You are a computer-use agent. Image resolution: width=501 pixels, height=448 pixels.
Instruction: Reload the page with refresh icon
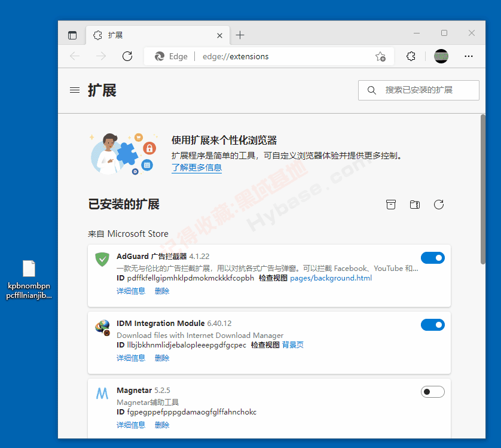127,56
